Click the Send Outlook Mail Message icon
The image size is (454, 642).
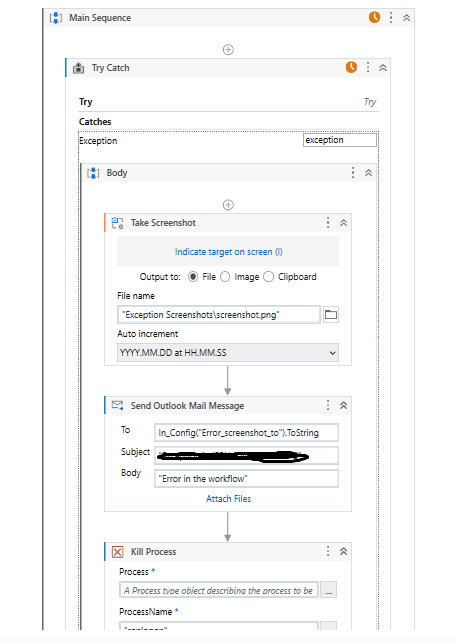coord(117,405)
